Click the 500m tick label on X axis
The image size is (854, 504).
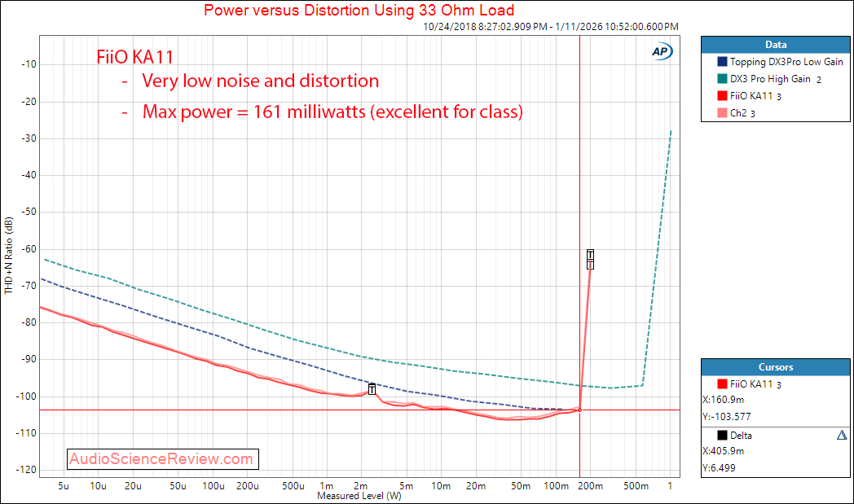636,485
